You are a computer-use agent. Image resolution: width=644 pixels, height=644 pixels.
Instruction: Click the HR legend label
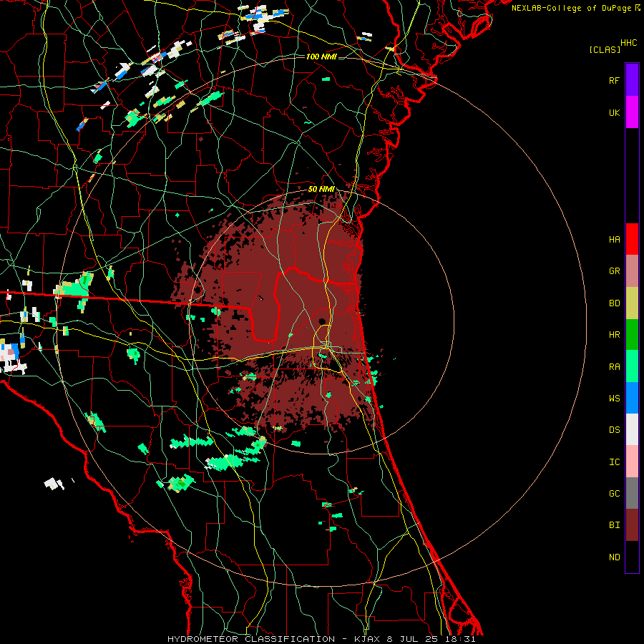(614, 335)
